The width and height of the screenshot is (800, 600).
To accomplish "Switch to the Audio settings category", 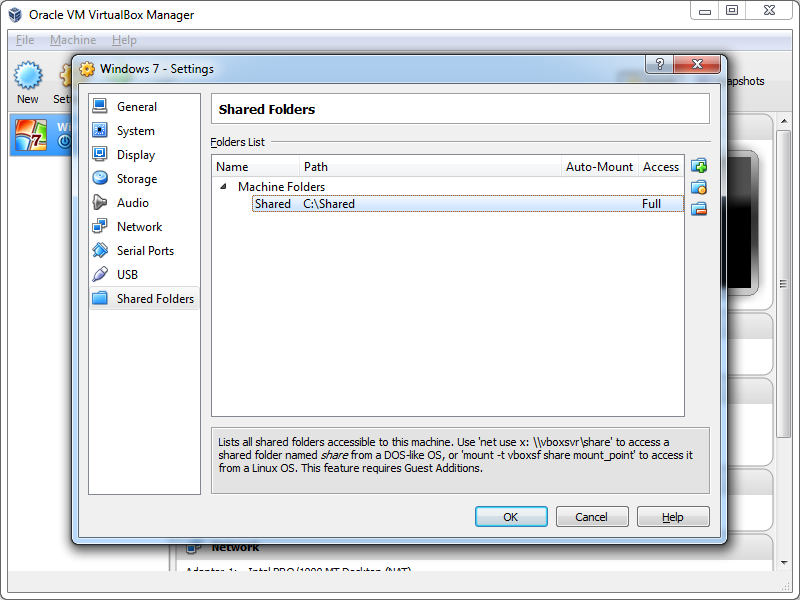I will click(x=132, y=203).
